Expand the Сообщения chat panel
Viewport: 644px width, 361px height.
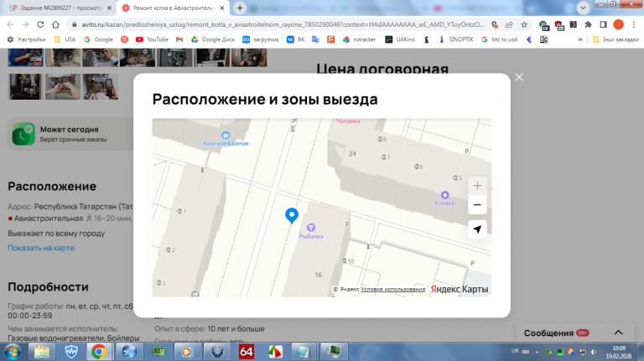tap(618, 333)
